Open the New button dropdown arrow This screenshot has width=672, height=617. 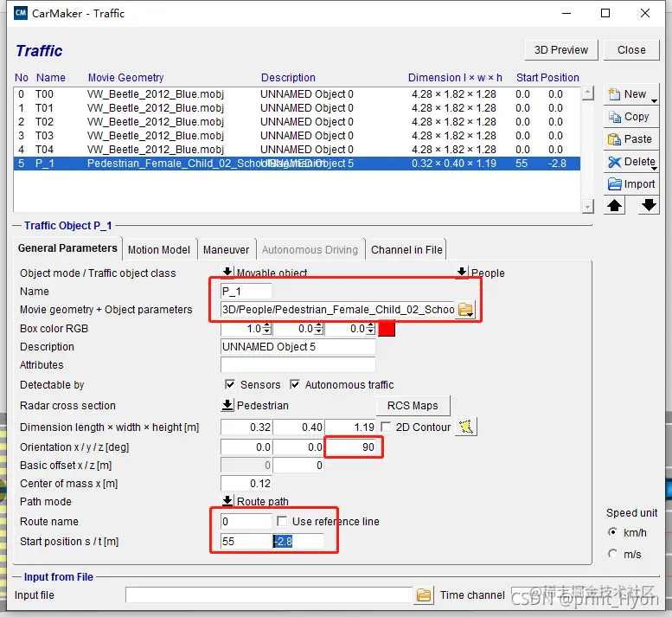[x=654, y=100]
